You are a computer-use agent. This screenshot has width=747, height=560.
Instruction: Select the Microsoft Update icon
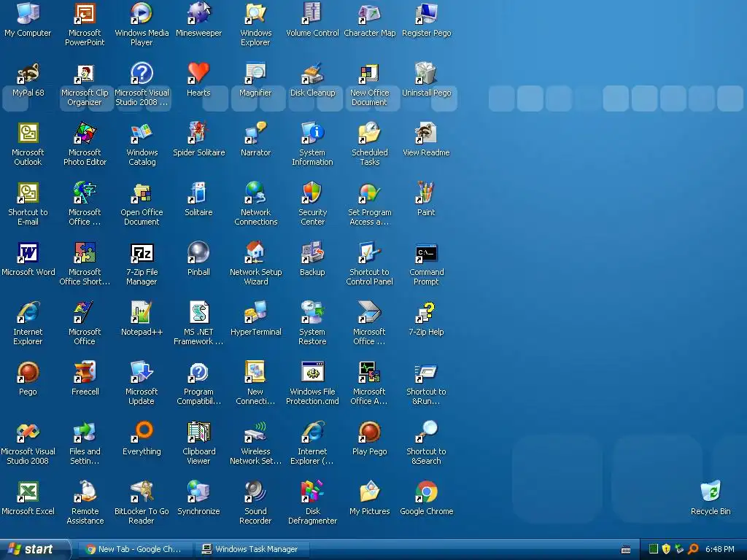click(x=142, y=373)
